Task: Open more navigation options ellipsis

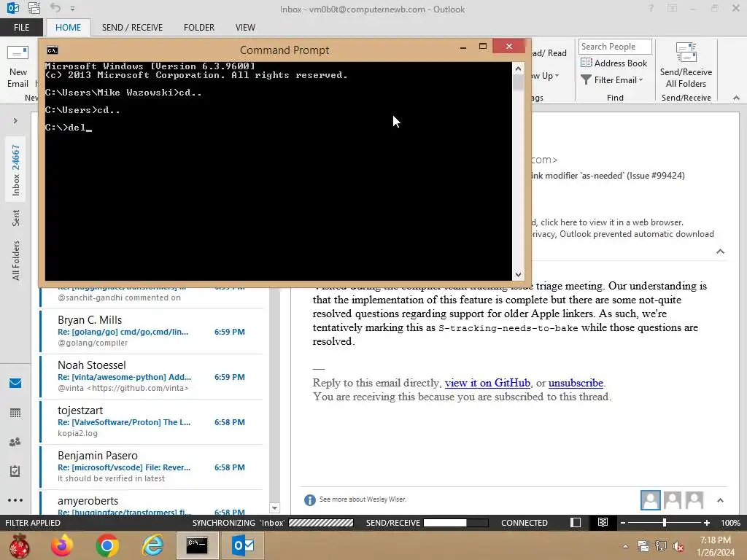Action: pyautogui.click(x=15, y=500)
